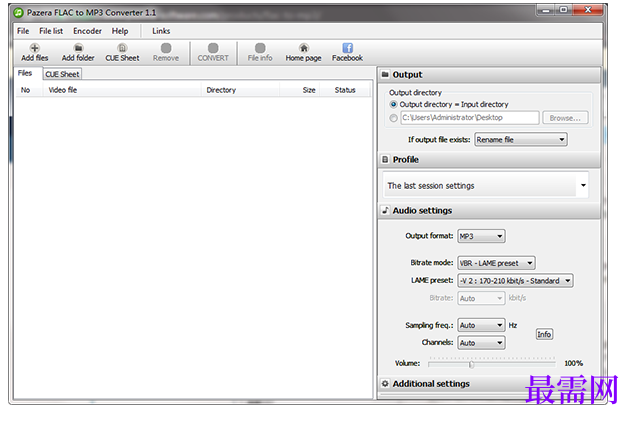Click the Audio settings note icon
Screen dimensions: 637x421
pos(385,210)
